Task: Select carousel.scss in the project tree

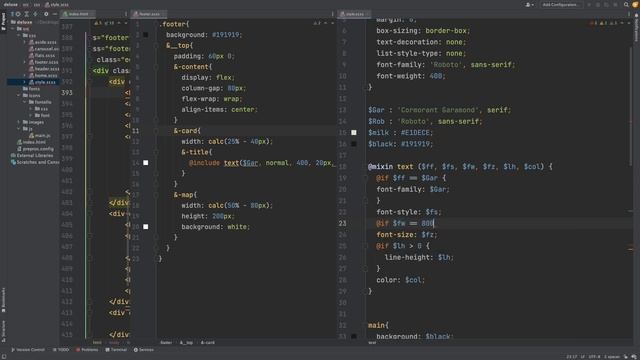Action: [x=44, y=49]
